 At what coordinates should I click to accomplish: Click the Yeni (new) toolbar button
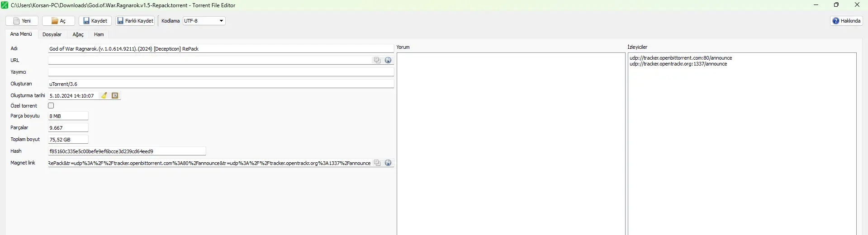pyautogui.click(x=22, y=21)
